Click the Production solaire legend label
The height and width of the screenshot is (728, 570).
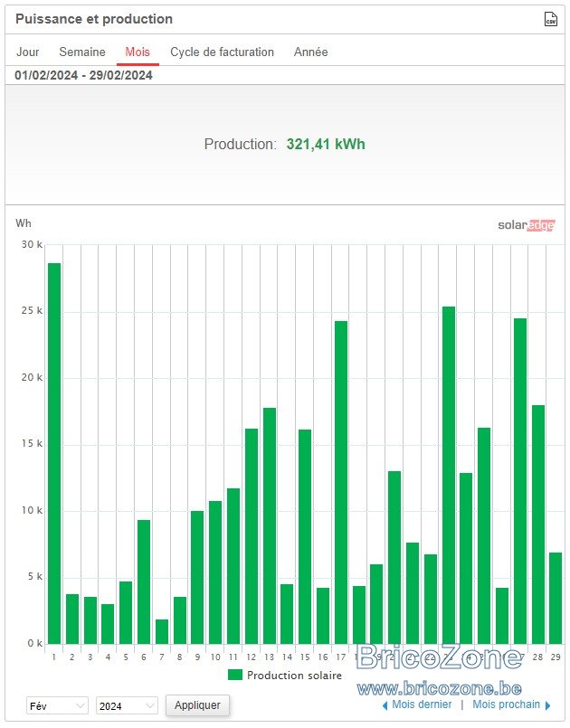(x=295, y=676)
